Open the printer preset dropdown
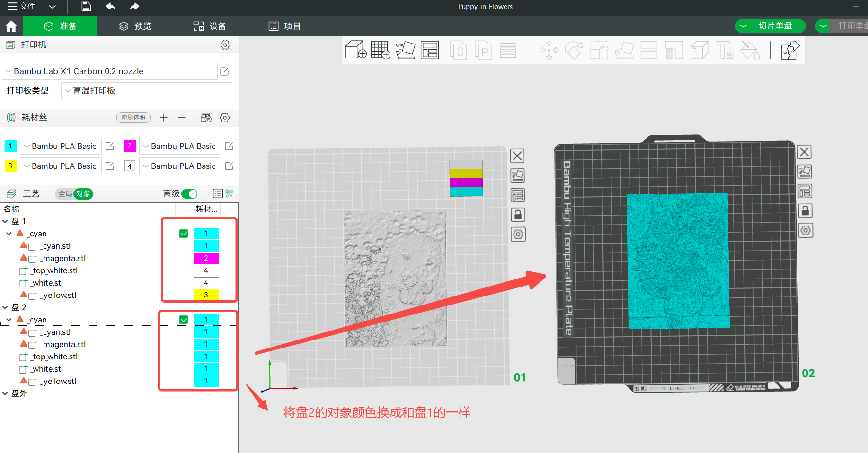 [110, 71]
